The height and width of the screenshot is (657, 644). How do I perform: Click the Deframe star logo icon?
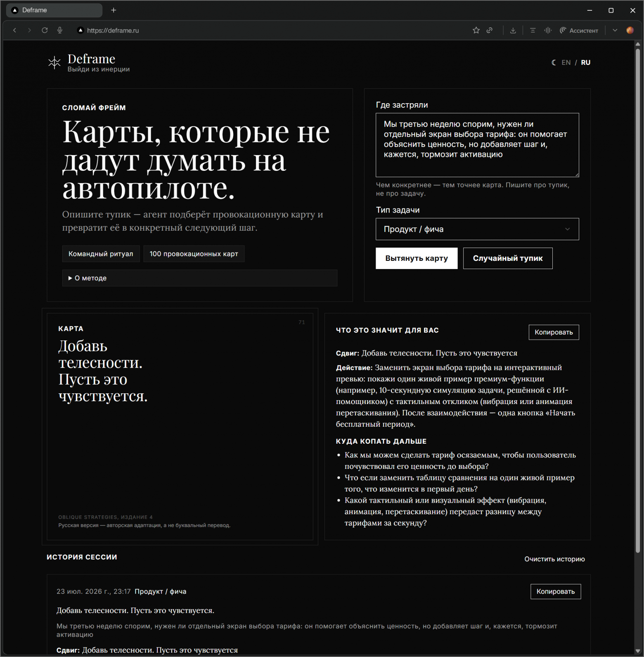[54, 63]
